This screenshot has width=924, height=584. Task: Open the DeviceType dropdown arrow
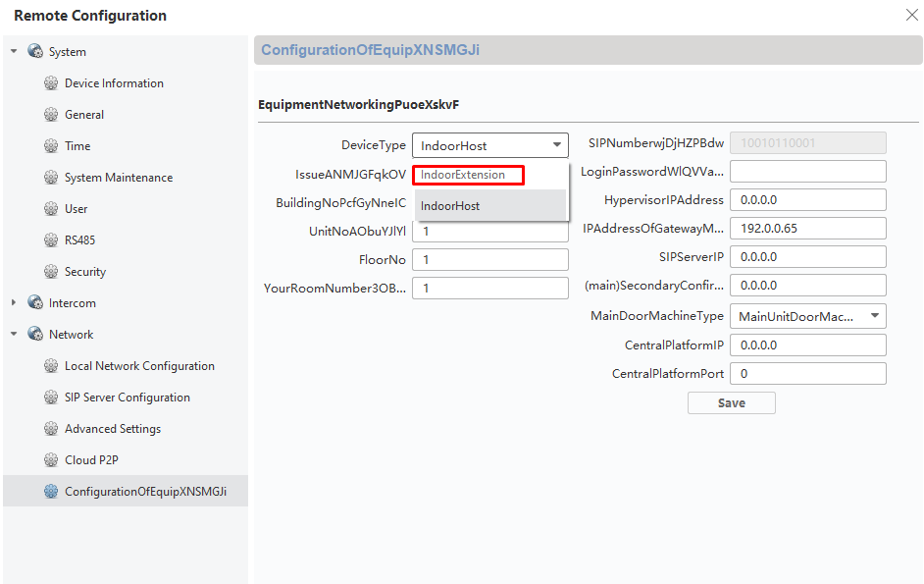pos(556,145)
